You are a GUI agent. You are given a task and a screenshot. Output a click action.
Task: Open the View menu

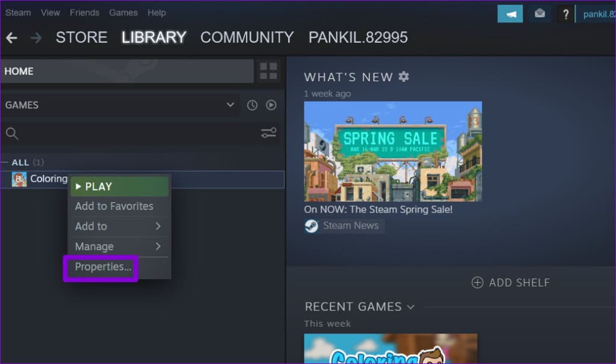click(x=50, y=13)
